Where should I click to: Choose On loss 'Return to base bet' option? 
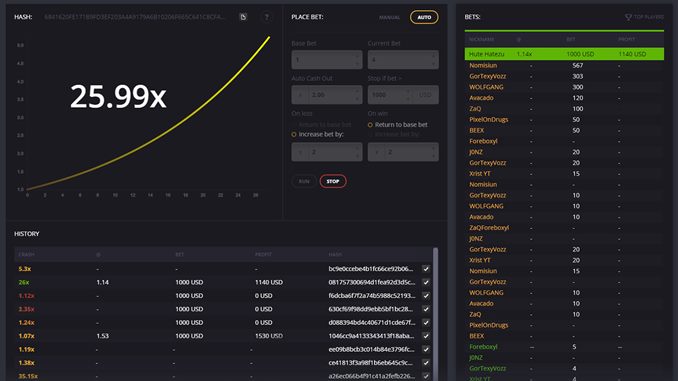[x=321, y=125]
